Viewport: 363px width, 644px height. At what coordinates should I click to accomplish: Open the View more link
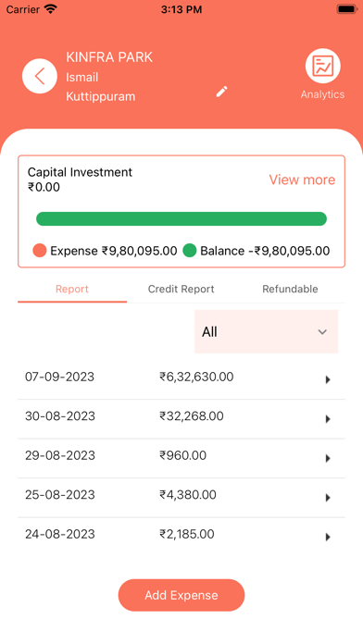click(302, 180)
